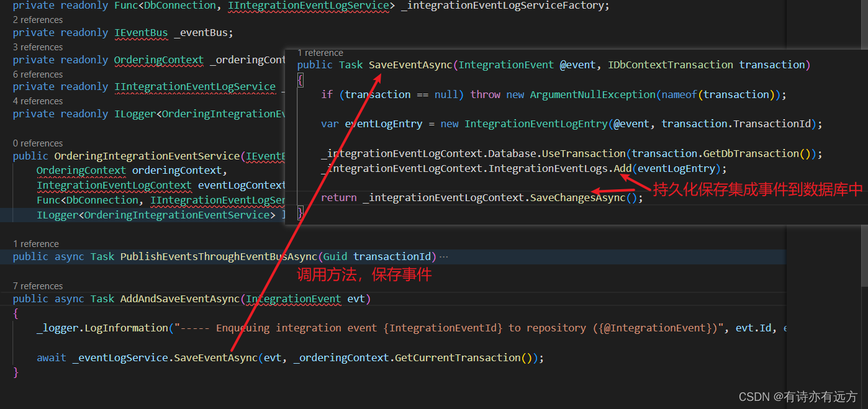Click the throw keyword in the popup

tap(486, 94)
